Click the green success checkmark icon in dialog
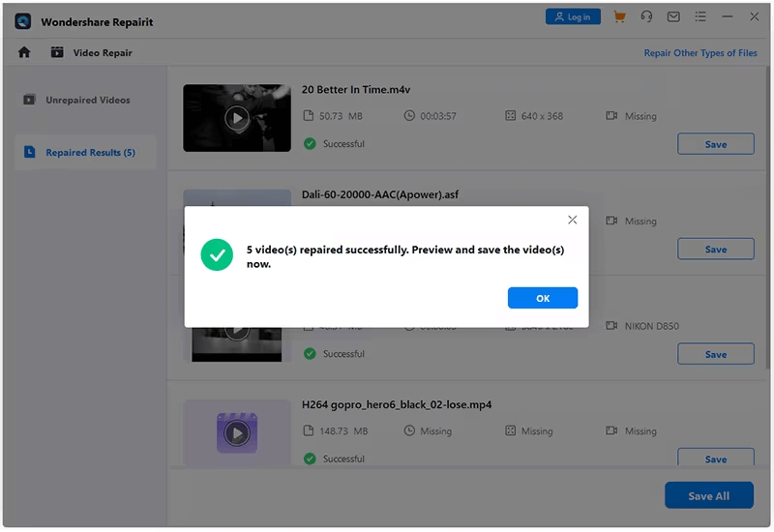The image size is (774, 532). (x=217, y=255)
